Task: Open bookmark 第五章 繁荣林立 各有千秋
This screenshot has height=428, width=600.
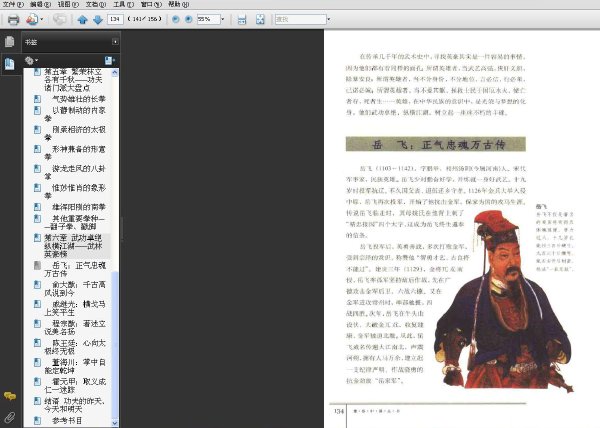Action: (73, 80)
